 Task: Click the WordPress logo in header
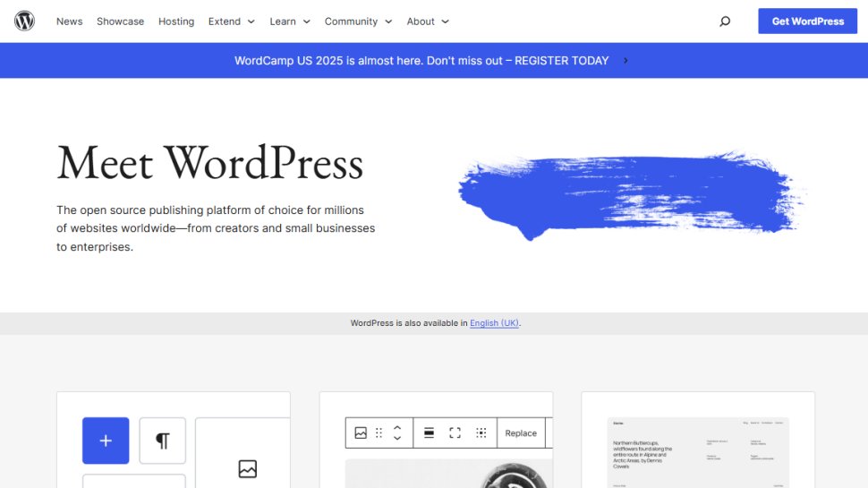click(x=24, y=21)
